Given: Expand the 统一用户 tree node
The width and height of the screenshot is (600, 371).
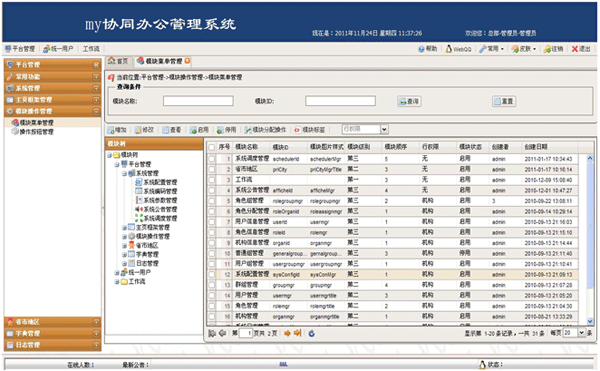Looking at the screenshot, I should pyautogui.click(x=117, y=273).
